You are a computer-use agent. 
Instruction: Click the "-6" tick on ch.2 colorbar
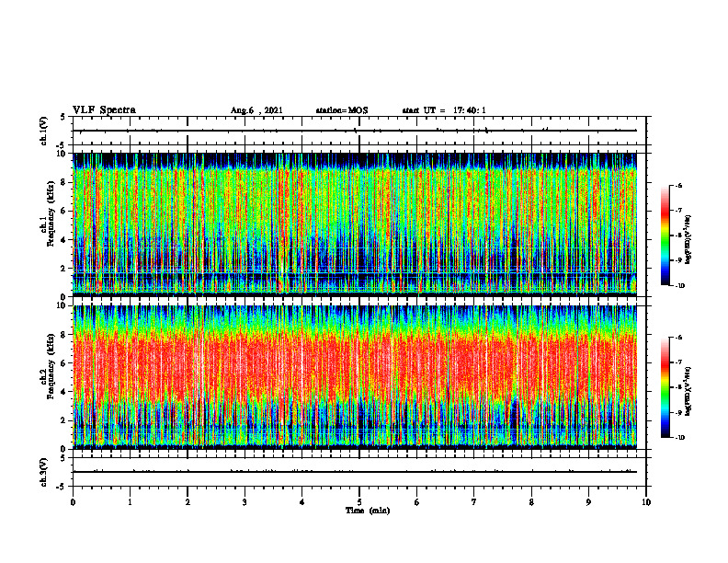coord(678,338)
